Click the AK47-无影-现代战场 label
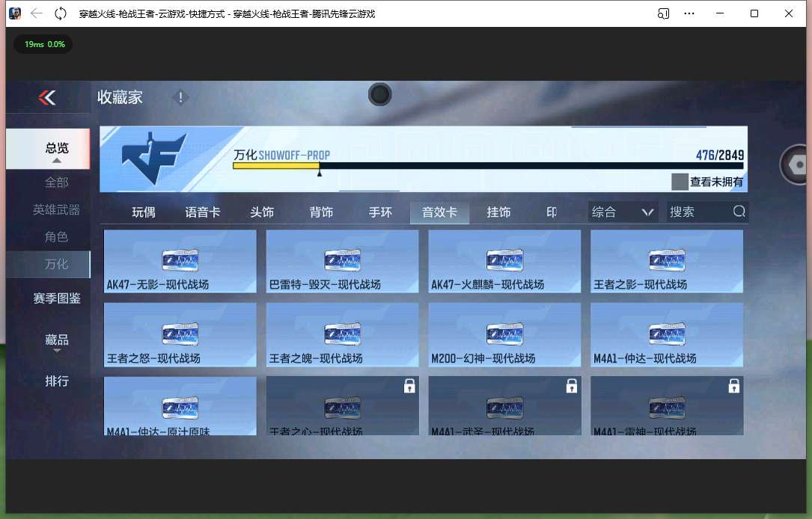 (x=158, y=285)
